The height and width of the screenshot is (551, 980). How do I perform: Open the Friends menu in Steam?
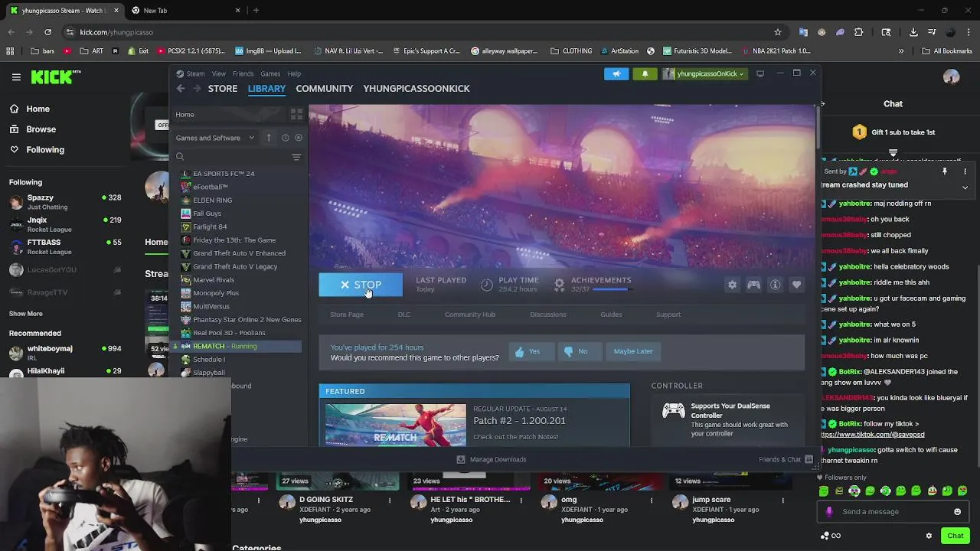[243, 73]
